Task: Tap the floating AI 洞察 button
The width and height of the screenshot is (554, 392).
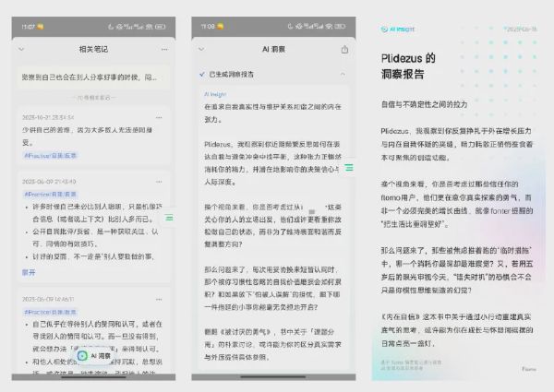Action: click(94, 356)
